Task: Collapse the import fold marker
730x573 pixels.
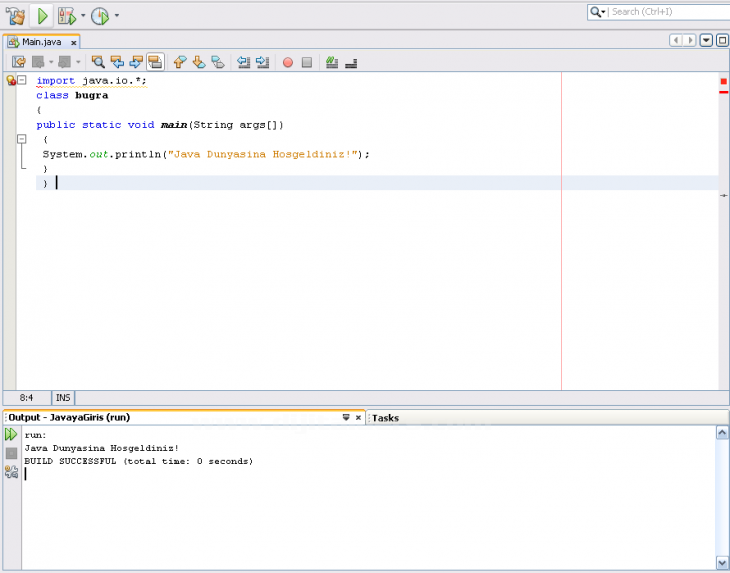Action: [22, 80]
